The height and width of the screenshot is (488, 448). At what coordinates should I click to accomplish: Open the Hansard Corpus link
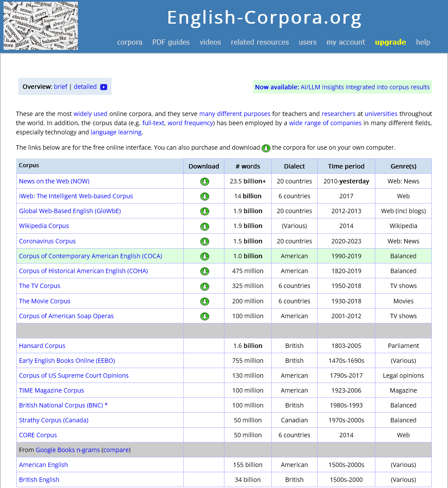(x=42, y=345)
